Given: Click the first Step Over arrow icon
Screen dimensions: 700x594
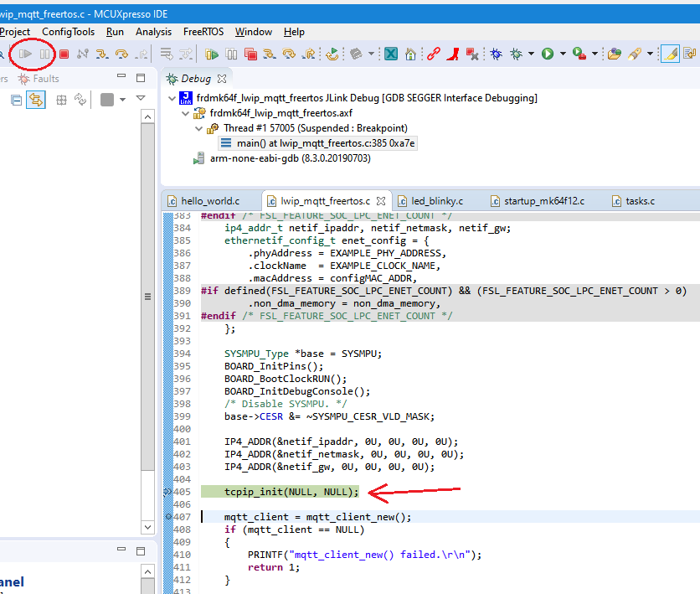Looking at the screenshot, I should pyautogui.click(x=121, y=54).
